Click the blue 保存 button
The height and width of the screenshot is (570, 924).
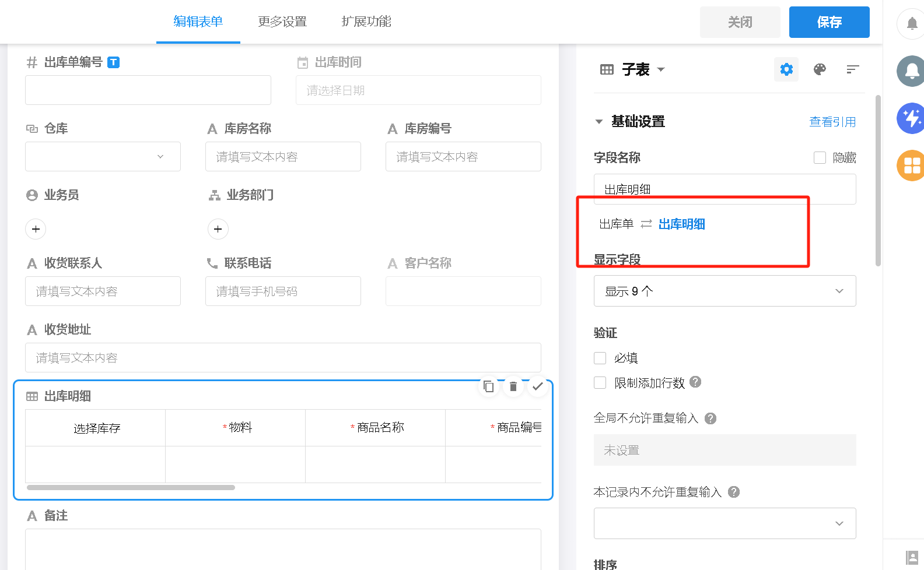point(829,22)
